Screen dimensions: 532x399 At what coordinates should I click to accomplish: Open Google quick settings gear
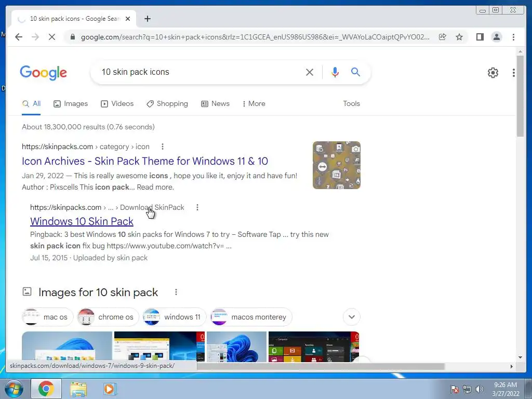click(x=493, y=73)
